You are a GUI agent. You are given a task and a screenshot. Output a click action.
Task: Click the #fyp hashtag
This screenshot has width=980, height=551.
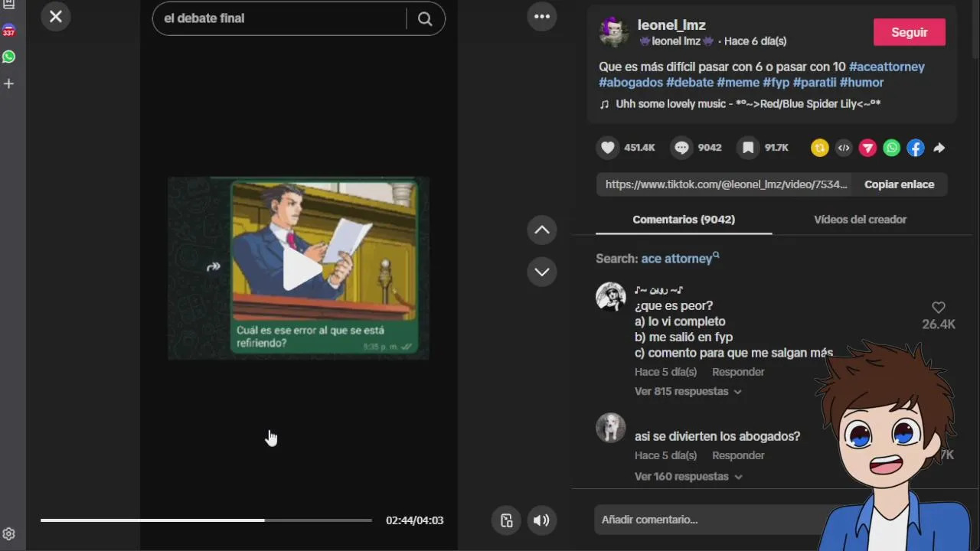coord(776,83)
